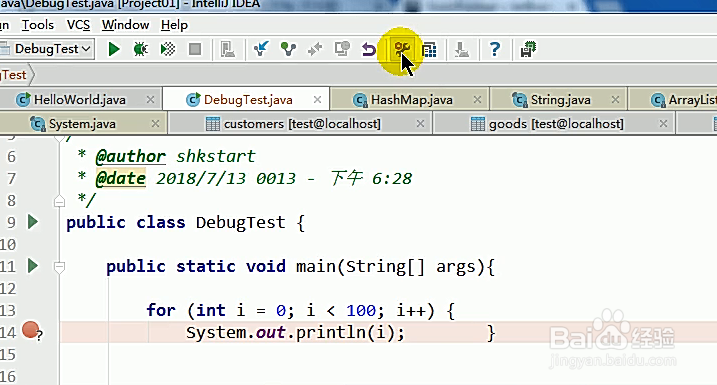Click the build artifact icon after Stop
This screenshot has width=717, height=385.
click(228, 49)
